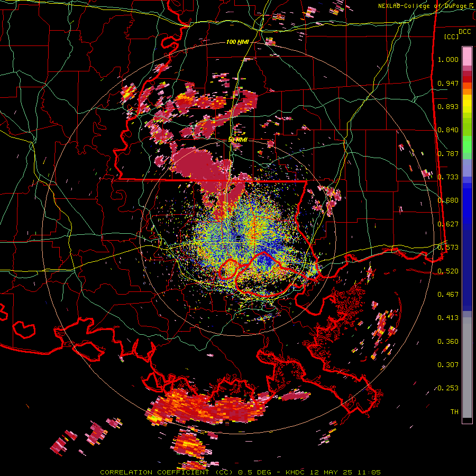The height and width of the screenshot is (476, 476).
Task: Click the DCC product label
Action: (x=464, y=32)
